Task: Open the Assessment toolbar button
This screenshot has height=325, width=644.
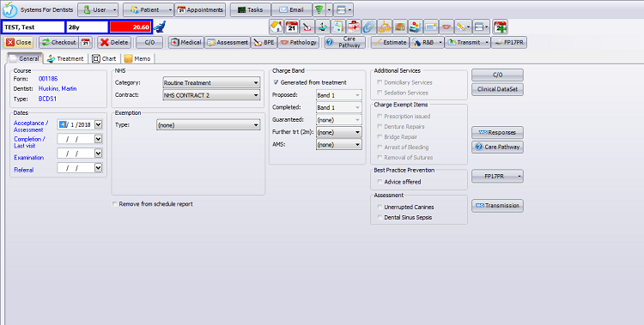Action: point(228,42)
